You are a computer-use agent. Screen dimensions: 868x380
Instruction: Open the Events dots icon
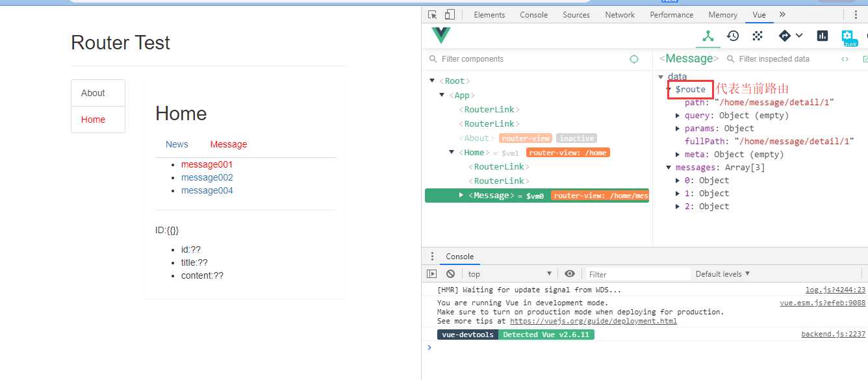758,36
